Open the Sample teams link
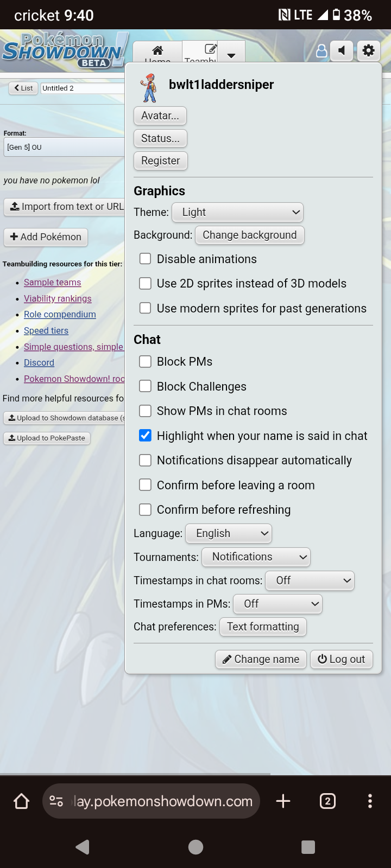Viewport: 391px width, 868px height. click(x=52, y=282)
